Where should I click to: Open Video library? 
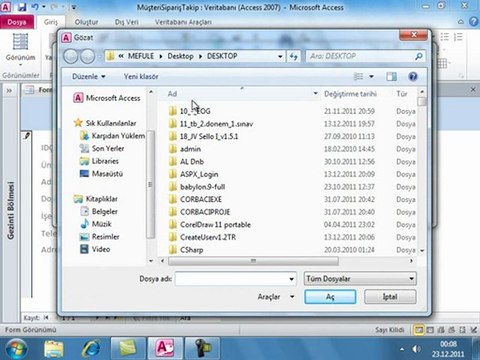pyautogui.click(x=95, y=249)
